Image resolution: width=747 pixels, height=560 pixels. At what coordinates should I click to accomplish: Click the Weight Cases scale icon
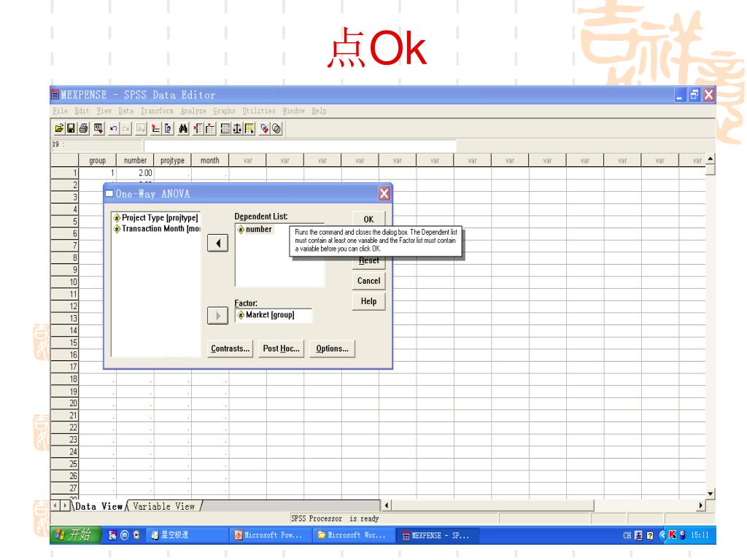coord(237,128)
